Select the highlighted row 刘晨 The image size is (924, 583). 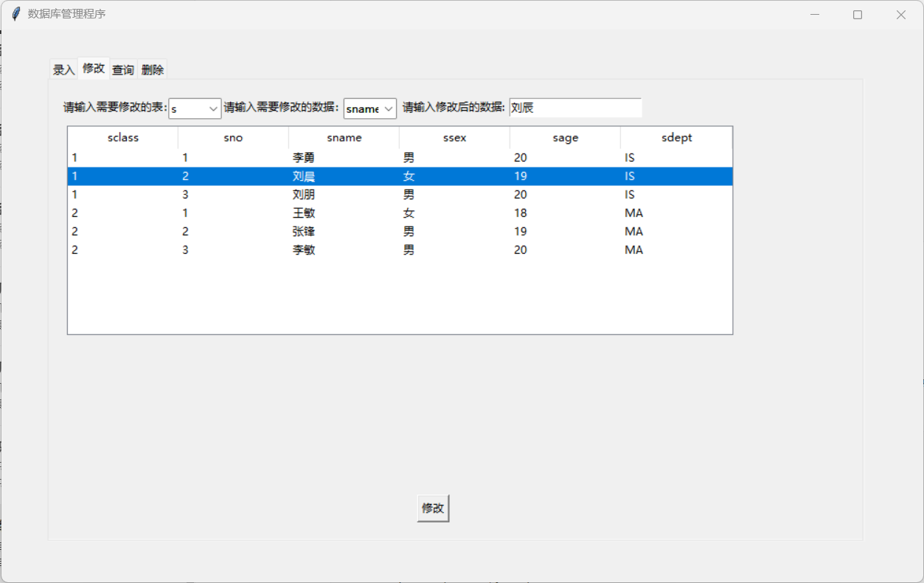[x=400, y=176]
